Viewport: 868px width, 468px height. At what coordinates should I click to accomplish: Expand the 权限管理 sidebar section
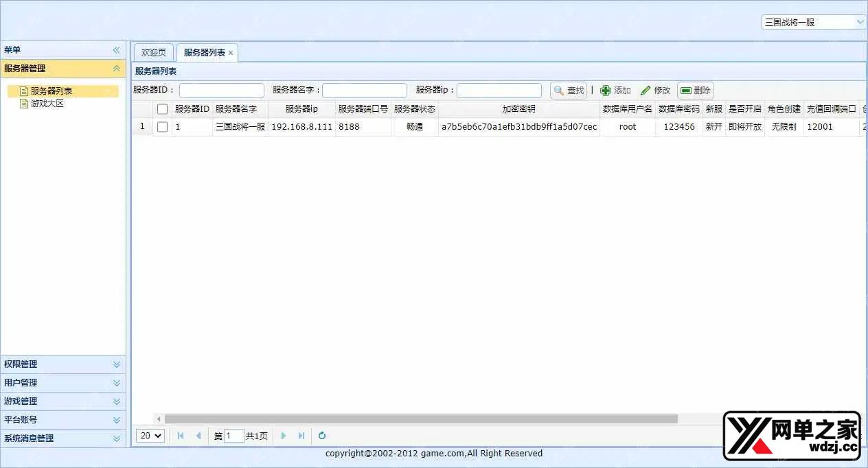[63, 364]
